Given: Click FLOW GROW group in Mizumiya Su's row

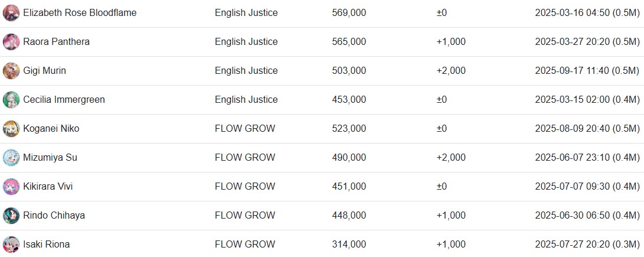Looking at the screenshot, I should pyautogui.click(x=245, y=158).
